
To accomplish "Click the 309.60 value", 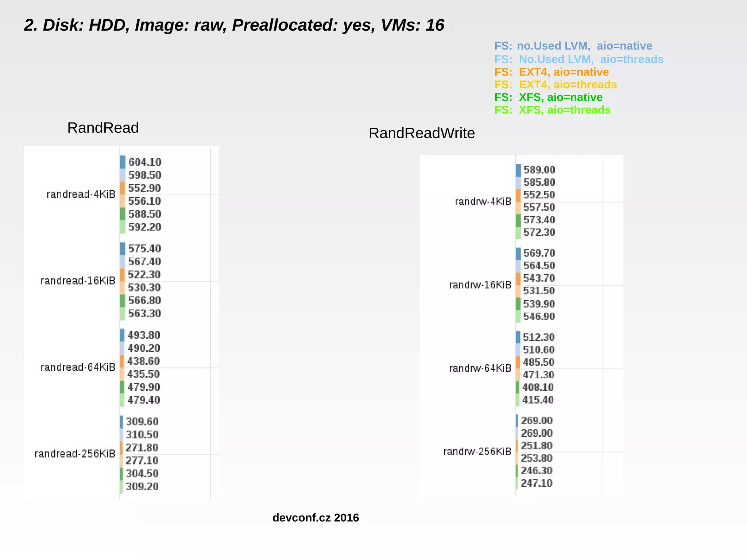I will point(142,422).
